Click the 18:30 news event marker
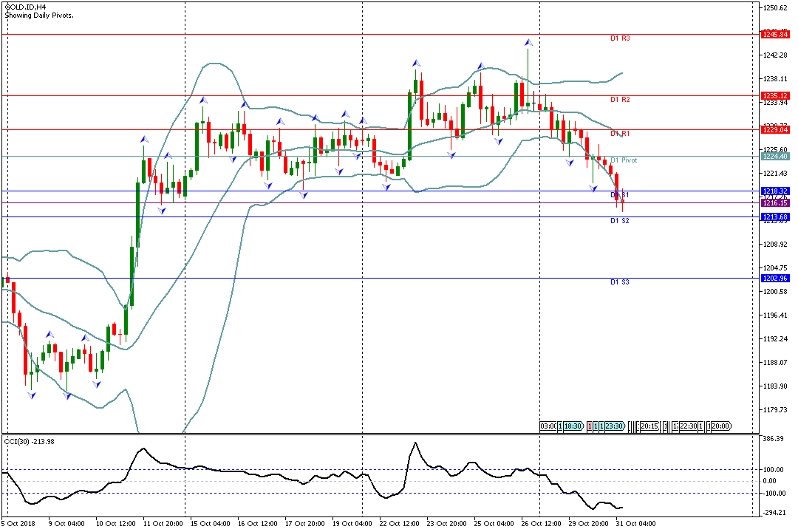This screenshot has width=798, height=532. pos(574,426)
